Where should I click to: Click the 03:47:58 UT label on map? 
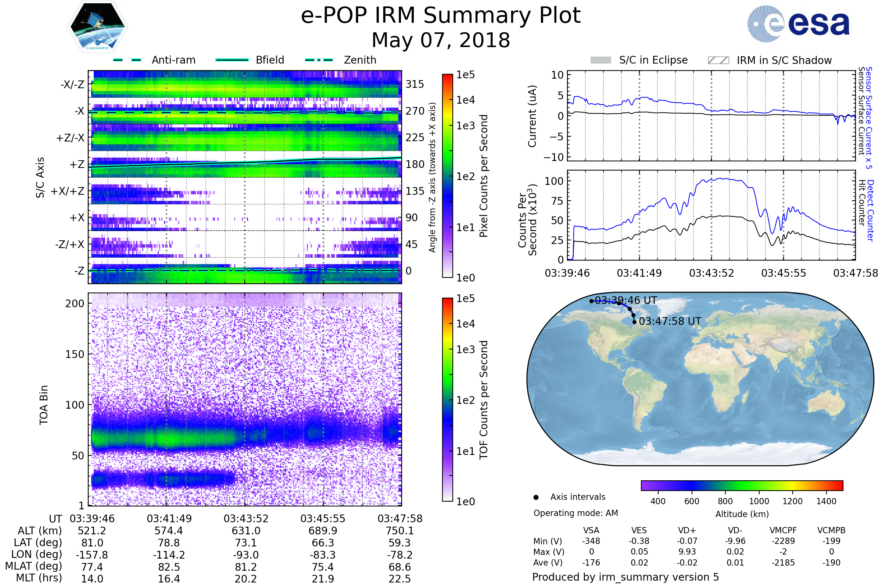coord(670,321)
